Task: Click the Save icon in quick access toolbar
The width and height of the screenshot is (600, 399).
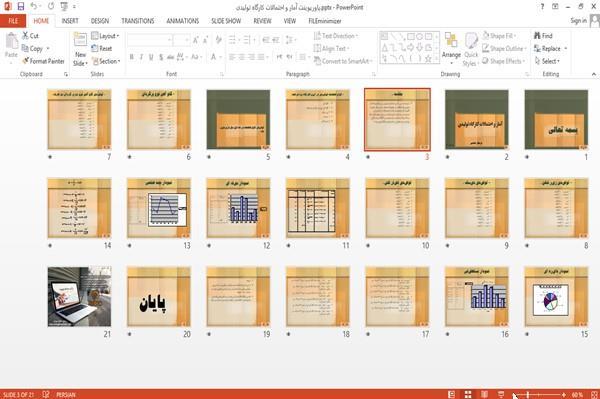Action: (21, 7)
